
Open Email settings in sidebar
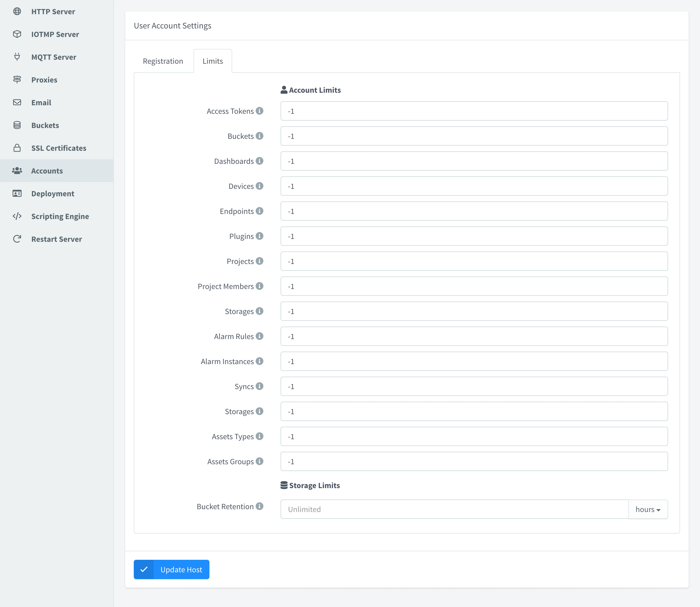[x=57, y=102]
